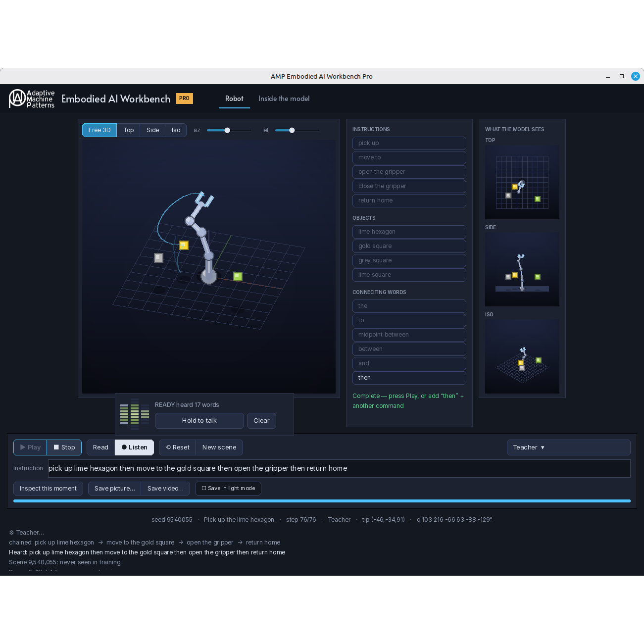
Task: Click the gold square in 3D view
Action: tap(184, 245)
